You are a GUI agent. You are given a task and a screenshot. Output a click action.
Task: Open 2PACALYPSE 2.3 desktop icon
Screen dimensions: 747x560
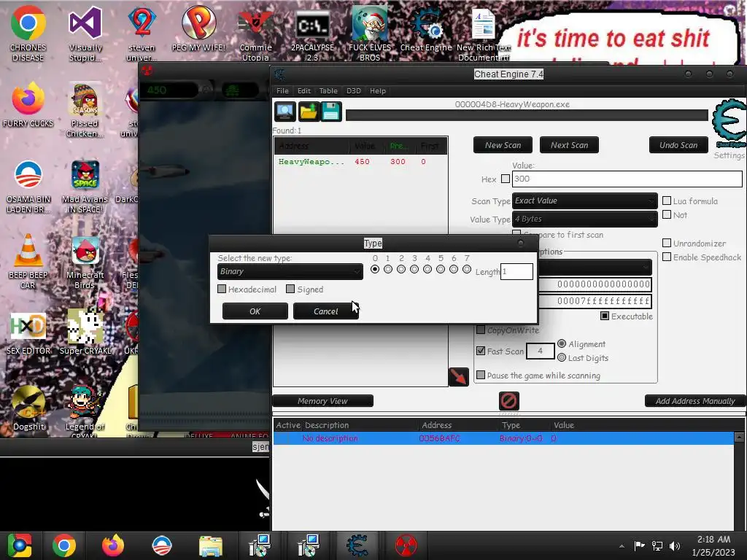tap(312, 34)
